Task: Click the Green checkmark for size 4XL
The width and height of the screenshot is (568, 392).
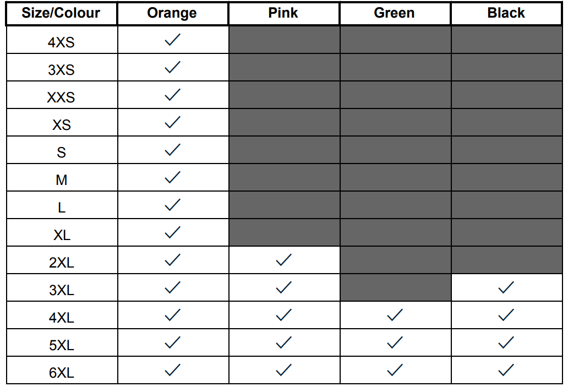Action: [395, 315]
